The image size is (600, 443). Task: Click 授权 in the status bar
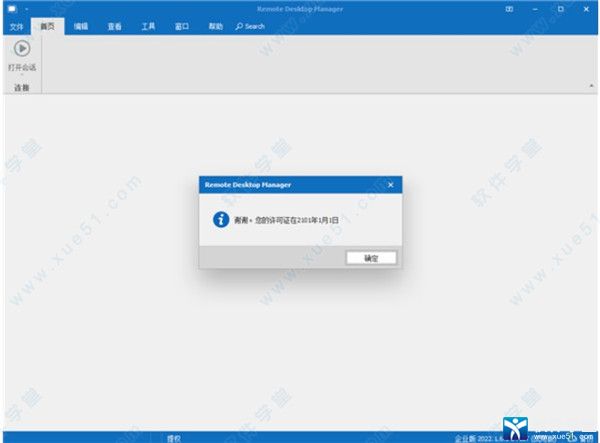click(173, 437)
